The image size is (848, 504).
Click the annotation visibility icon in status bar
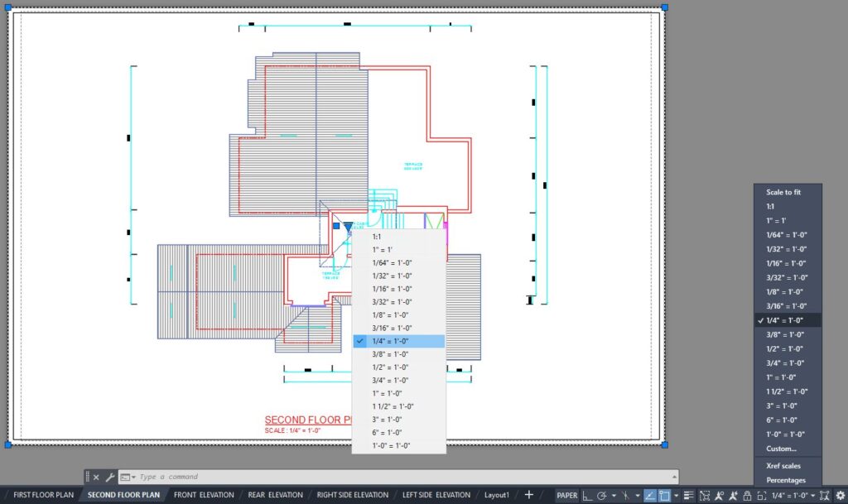pyautogui.click(x=719, y=496)
